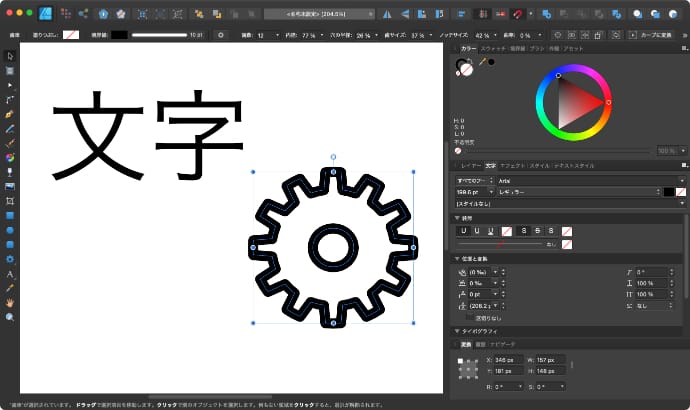The image size is (690, 410).
Task: Click the black stroke color swatch
Action: coord(119,34)
